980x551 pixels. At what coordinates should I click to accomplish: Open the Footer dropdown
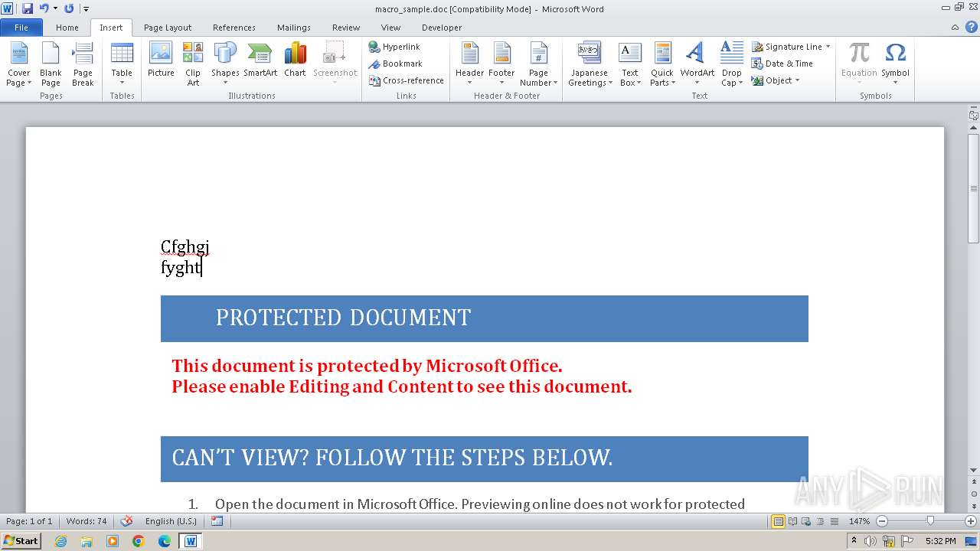[x=501, y=64]
